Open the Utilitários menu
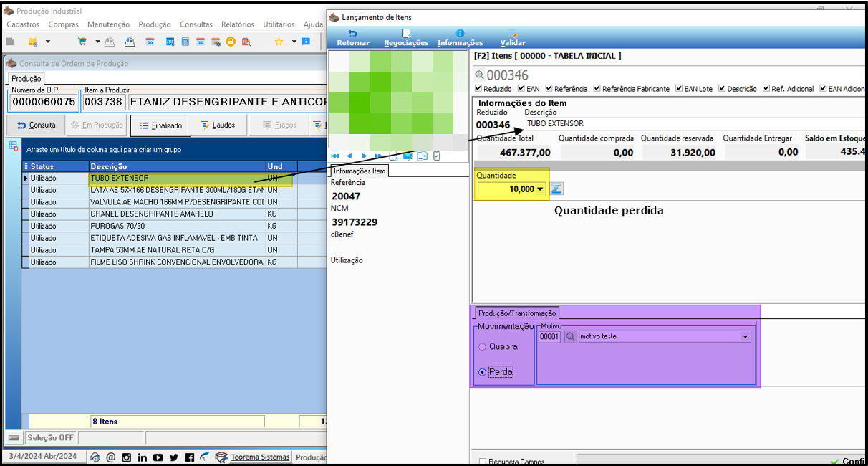Screen dimensions: 868x466 click(x=279, y=24)
